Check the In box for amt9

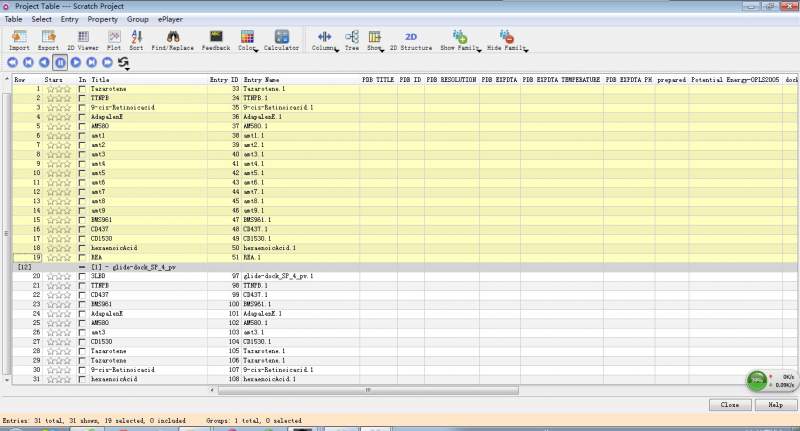point(82,211)
